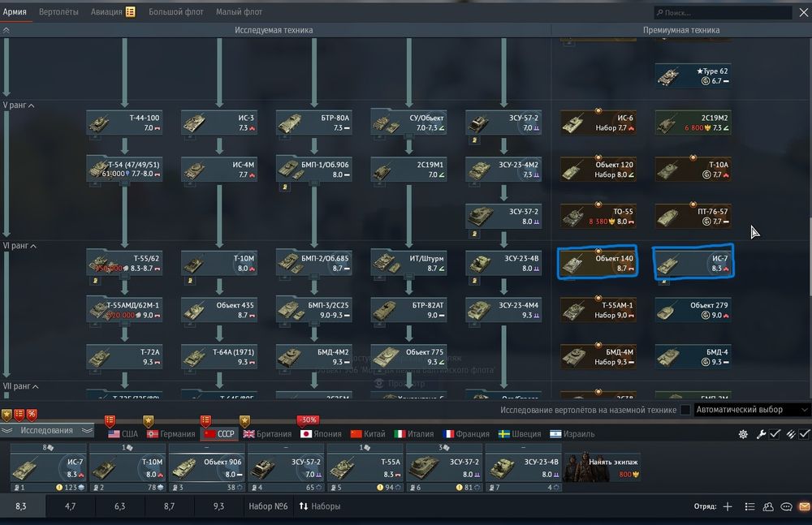Screen dimensions: 812x525
Task: Select the Израиль nation tab
Action: point(572,434)
